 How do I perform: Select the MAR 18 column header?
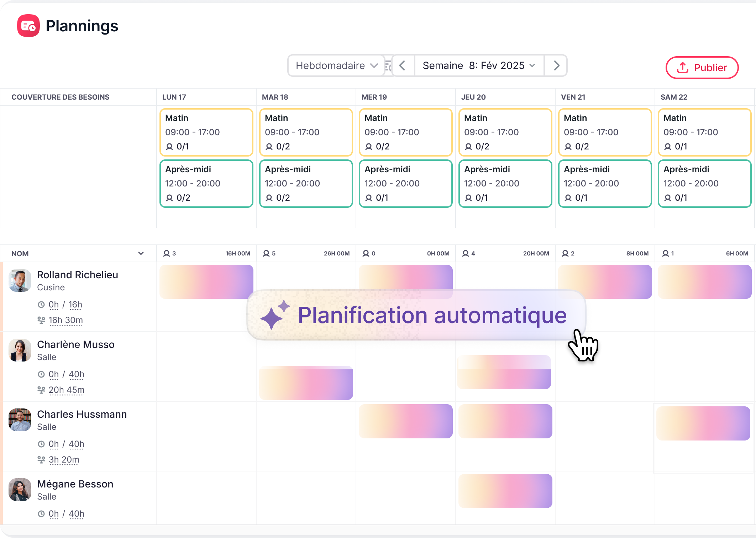[275, 97]
